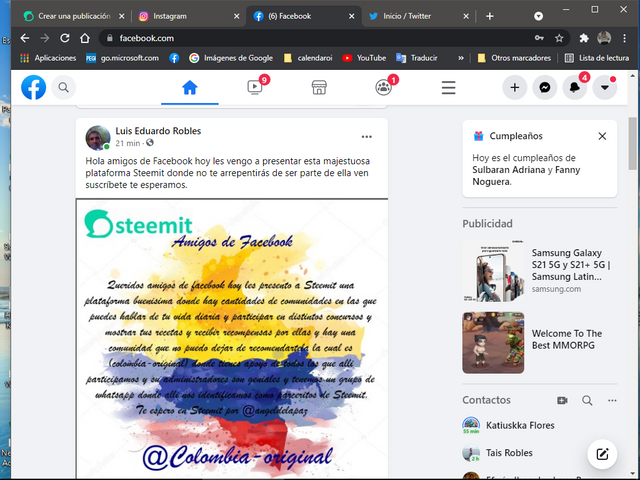Image resolution: width=640 pixels, height=480 pixels.
Task: Open the Imágenes de Google bookmark
Action: (231, 58)
